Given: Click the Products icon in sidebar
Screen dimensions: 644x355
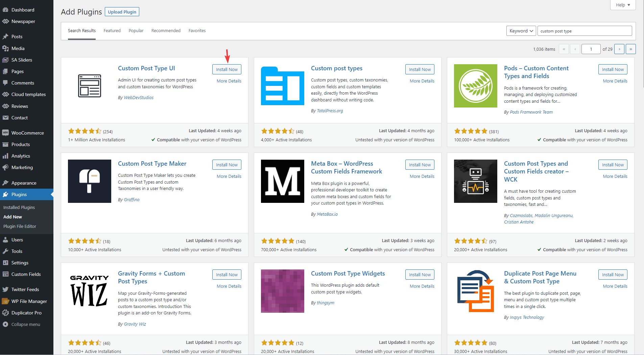Looking at the screenshot, I should point(5,144).
